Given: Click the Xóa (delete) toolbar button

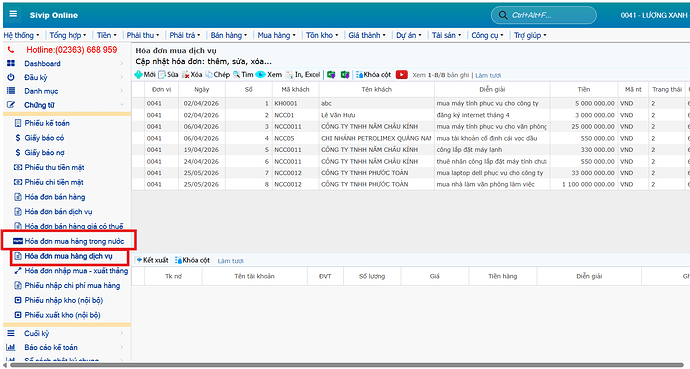Looking at the screenshot, I should (x=192, y=75).
